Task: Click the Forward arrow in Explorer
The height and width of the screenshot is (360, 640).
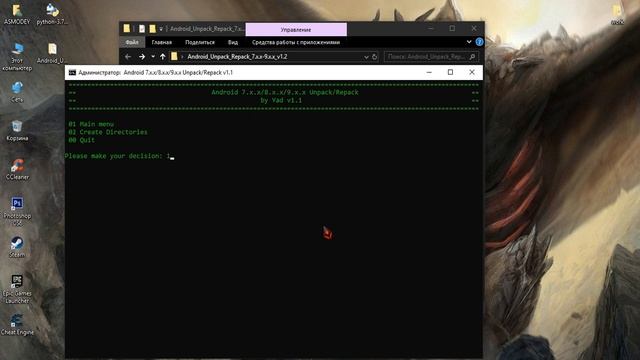Action: point(142,57)
